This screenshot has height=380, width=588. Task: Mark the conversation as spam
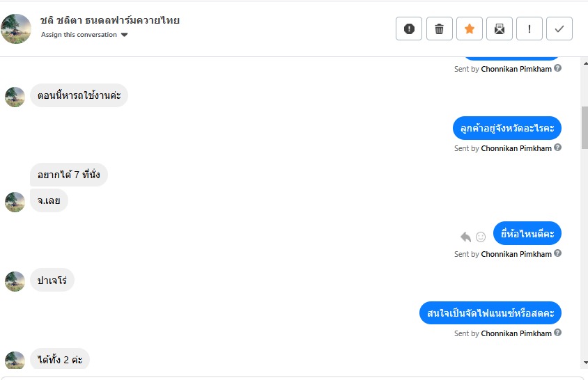[409, 29]
